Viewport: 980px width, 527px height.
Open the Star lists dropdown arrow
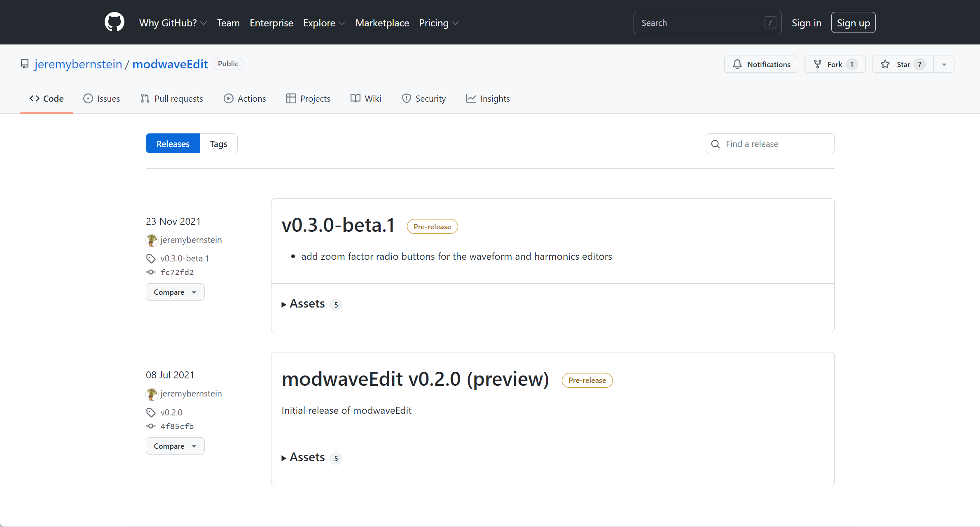944,64
